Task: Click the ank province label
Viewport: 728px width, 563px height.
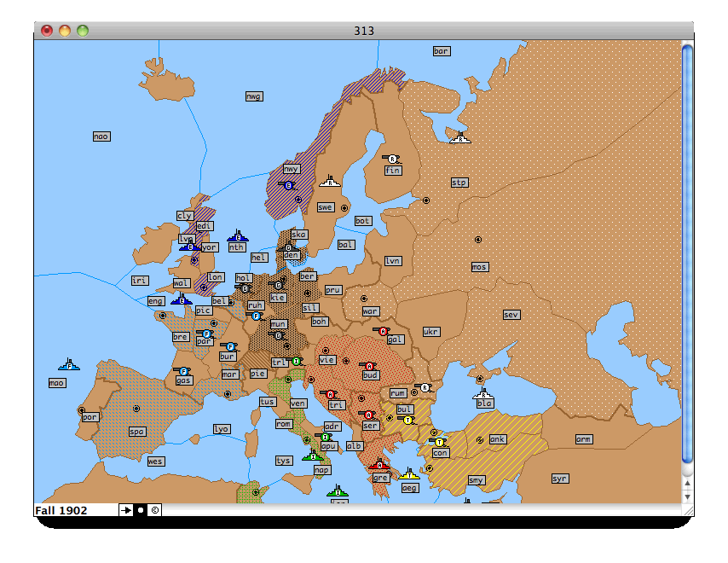Action: coord(497,439)
